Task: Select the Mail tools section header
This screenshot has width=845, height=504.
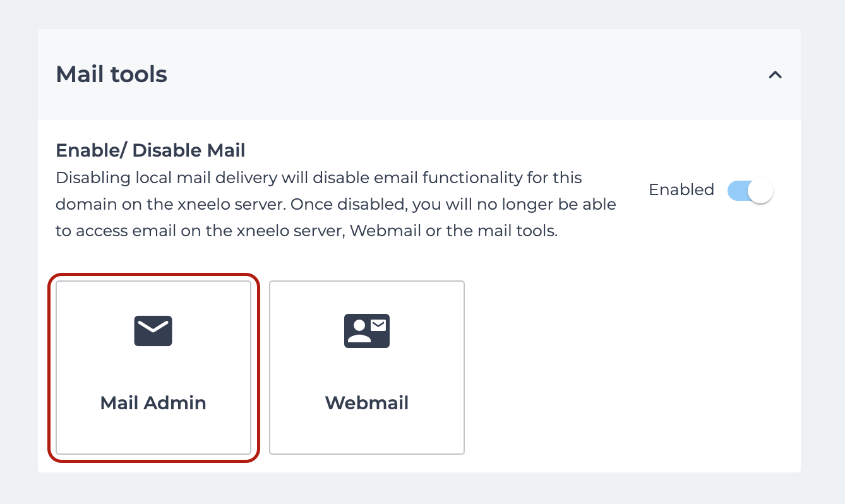Action: tap(111, 74)
